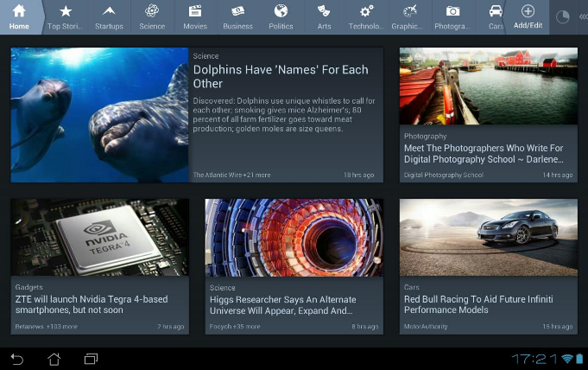Select the Graphics palette icon
The width and height of the screenshot is (588, 370).
409,11
